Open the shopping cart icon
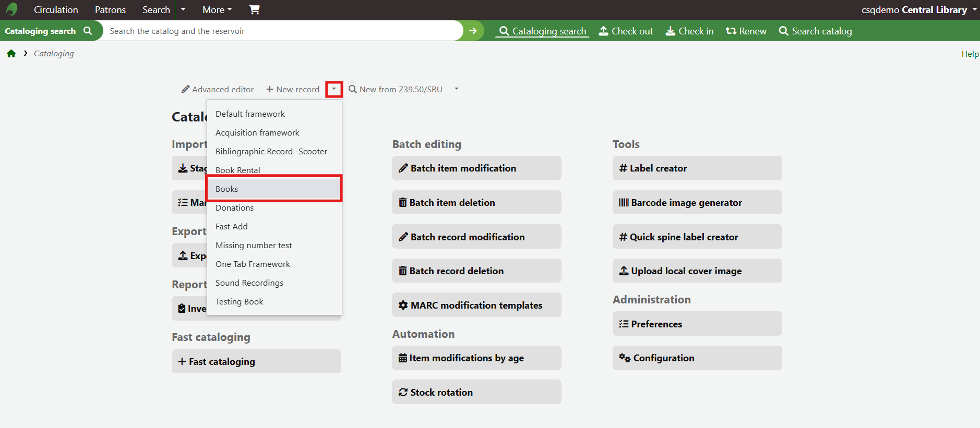The height and width of the screenshot is (428, 980). [254, 9]
